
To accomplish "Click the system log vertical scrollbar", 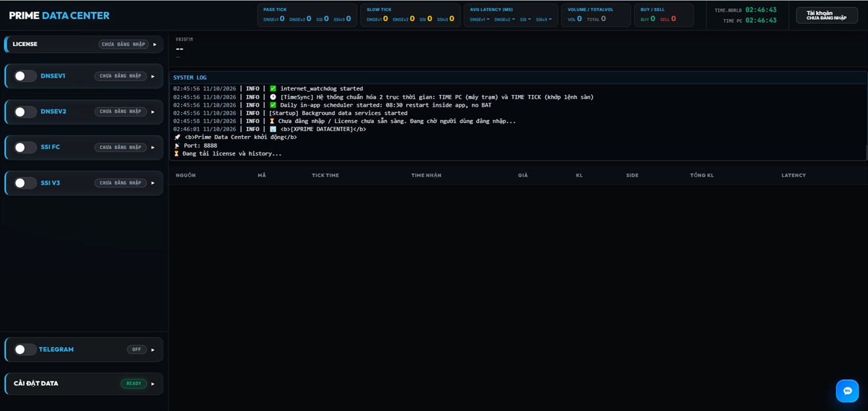I will (866, 152).
